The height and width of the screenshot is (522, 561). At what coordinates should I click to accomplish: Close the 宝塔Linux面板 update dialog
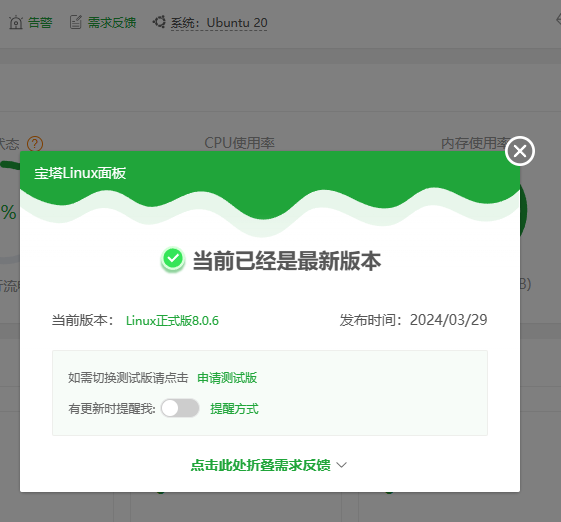coord(520,151)
